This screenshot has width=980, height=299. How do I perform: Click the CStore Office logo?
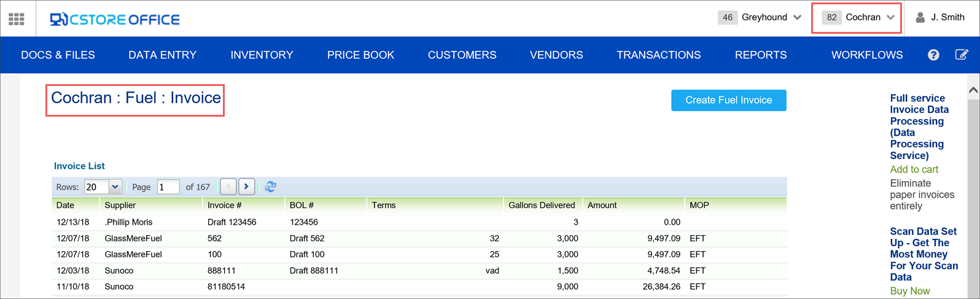(115, 19)
